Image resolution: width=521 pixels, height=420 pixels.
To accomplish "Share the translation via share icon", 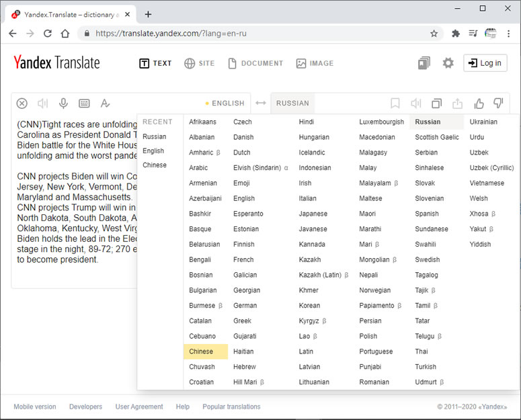I will point(458,103).
